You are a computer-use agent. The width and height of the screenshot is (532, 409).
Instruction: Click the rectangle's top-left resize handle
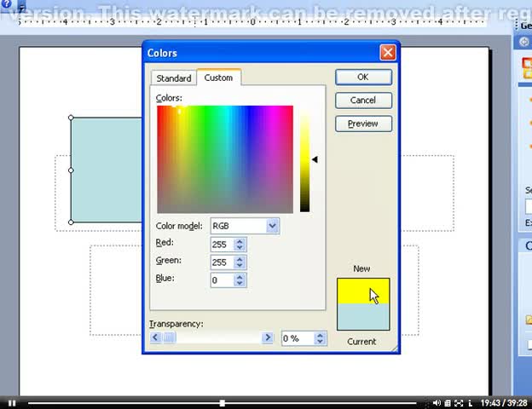tap(71, 118)
